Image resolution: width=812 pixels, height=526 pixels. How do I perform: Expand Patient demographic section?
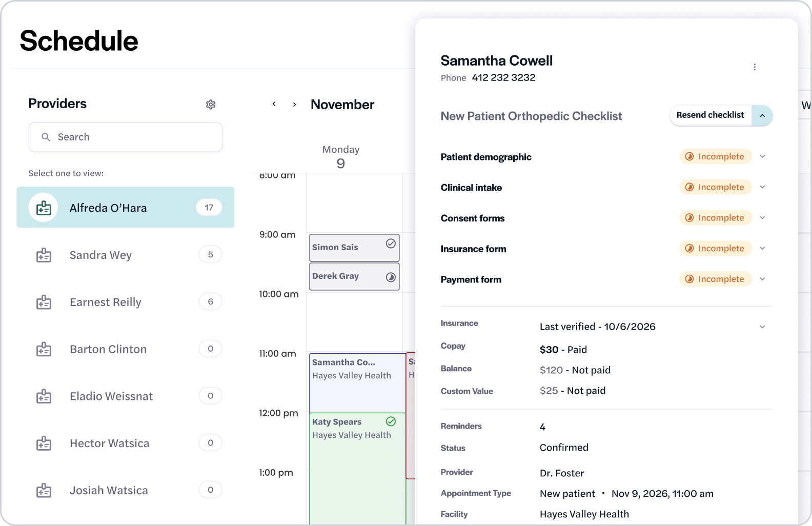point(762,156)
